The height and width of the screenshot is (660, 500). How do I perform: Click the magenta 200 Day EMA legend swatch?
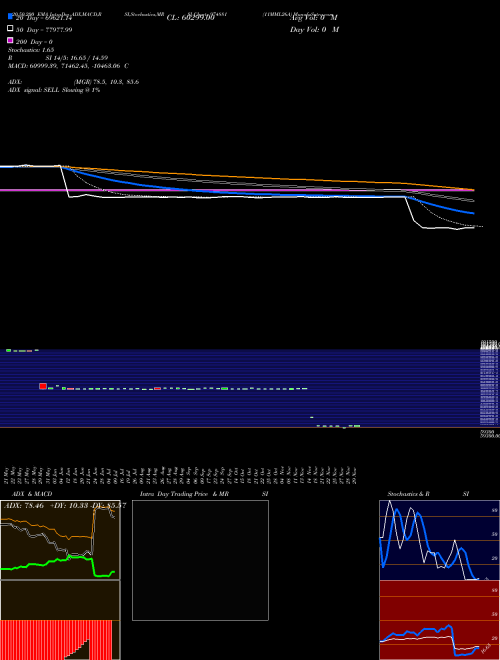click(x=10, y=40)
